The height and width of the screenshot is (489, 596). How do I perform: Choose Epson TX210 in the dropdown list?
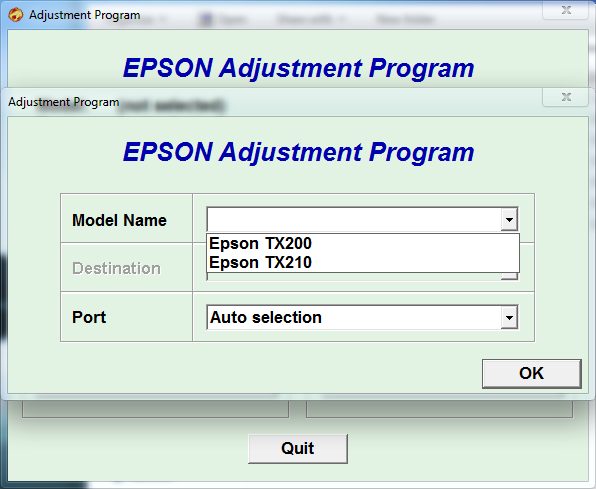tap(363, 262)
